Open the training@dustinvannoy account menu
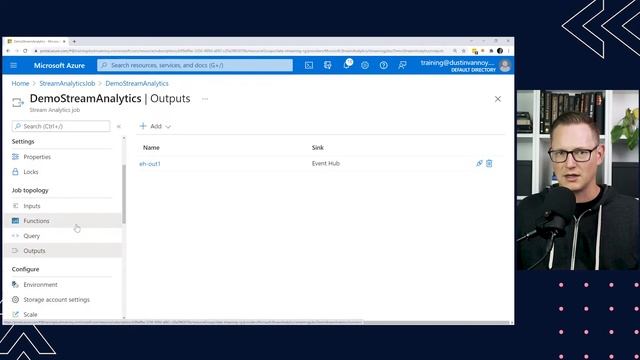 point(458,65)
